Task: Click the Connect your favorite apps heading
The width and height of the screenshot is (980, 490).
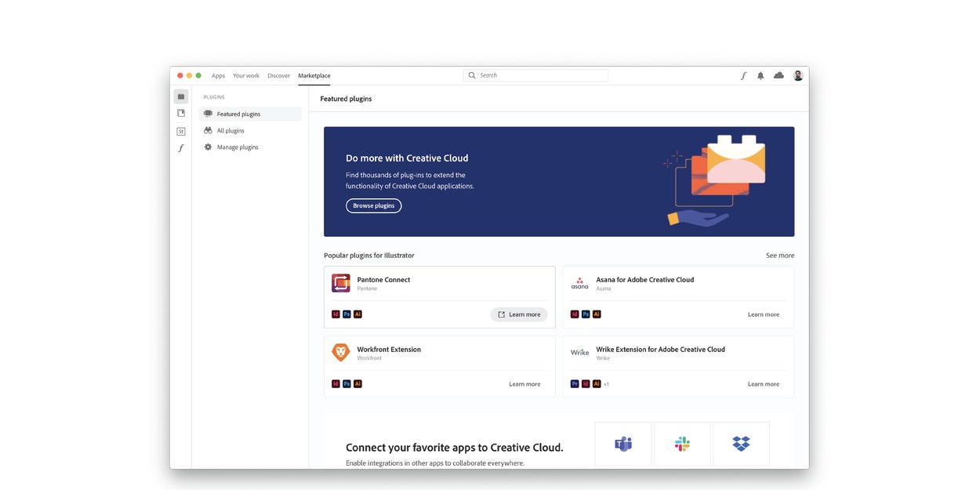Action: 455,448
